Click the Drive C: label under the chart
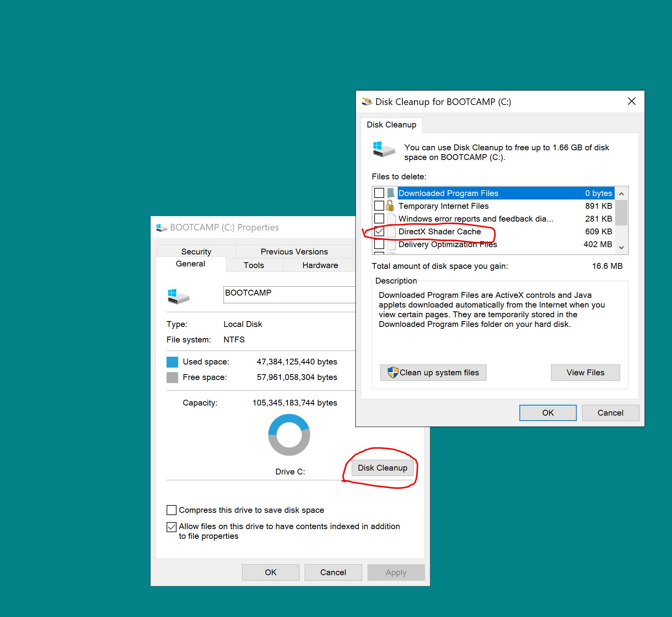 290,472
